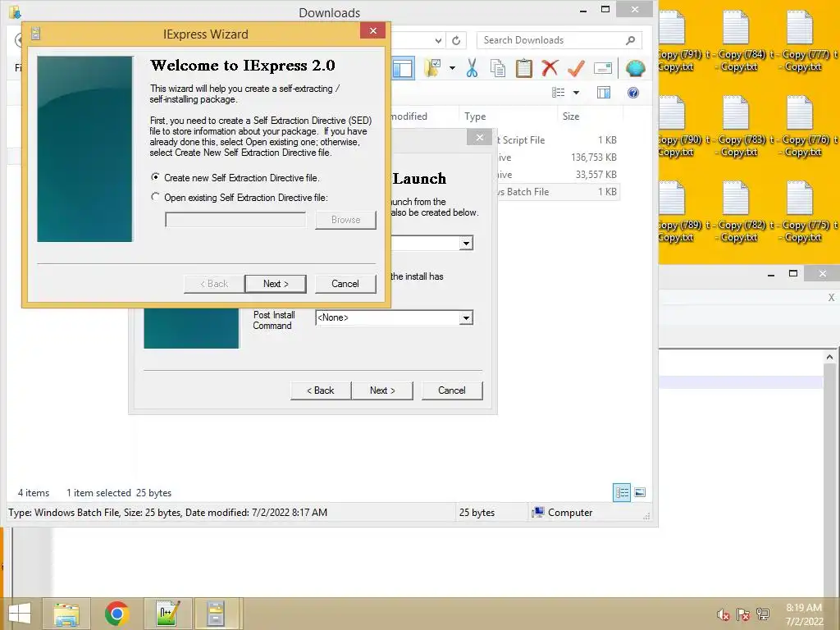
Task: Click Back in the rear Launch wizard dialog
Action: [x=321, y=390]
